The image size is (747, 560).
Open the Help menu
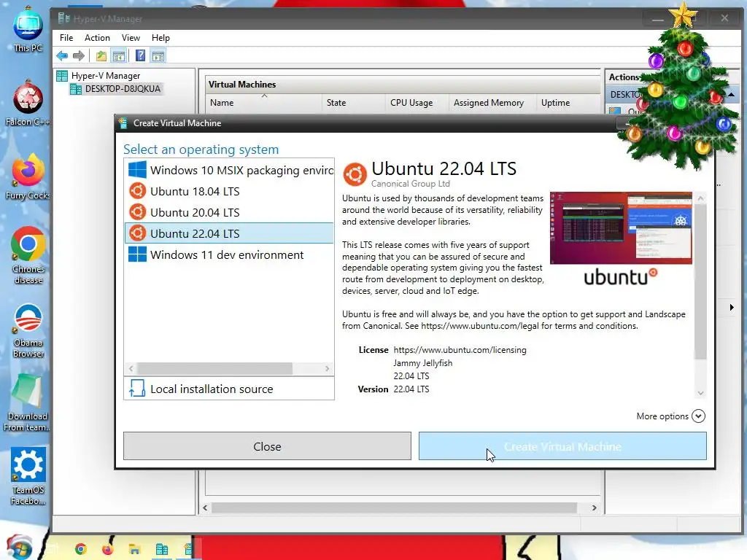(x=160, y=38)
